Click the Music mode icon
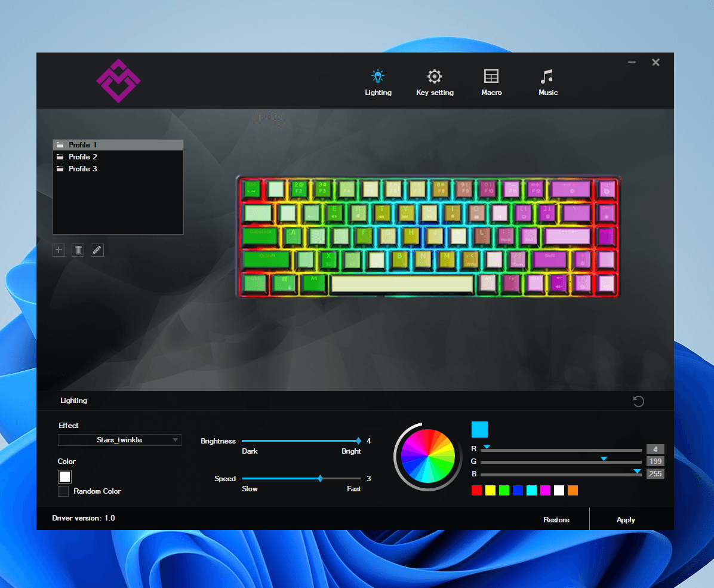714x588 pixels. coord(547,76)
